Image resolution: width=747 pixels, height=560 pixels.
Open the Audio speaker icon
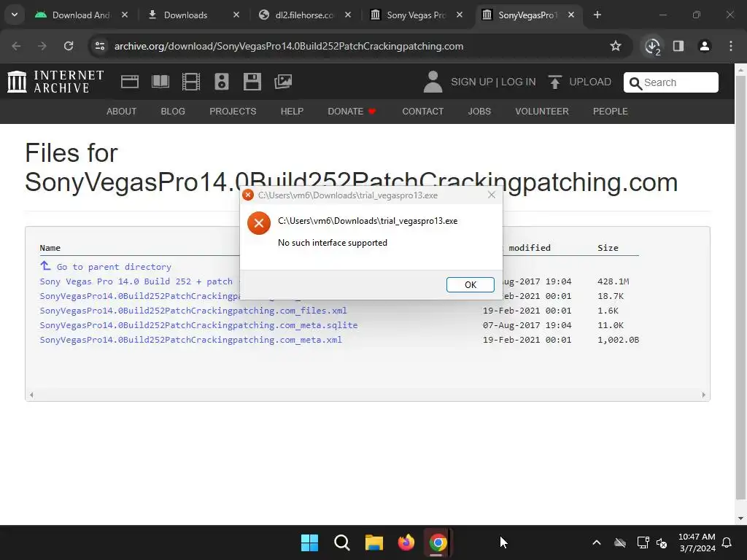222,82
